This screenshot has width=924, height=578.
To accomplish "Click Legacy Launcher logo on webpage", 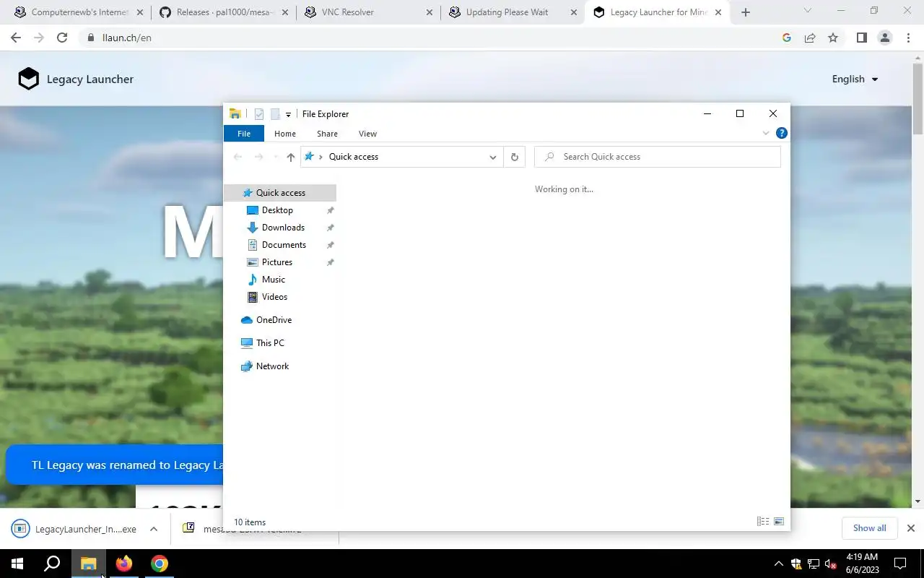I will tap(76, 79).
